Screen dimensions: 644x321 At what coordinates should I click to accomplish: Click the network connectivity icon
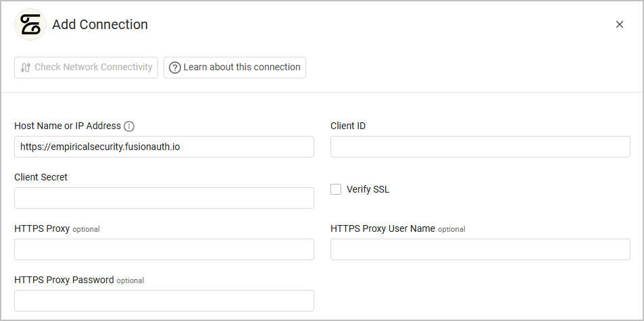pyautogui.click(x=26, y=68)
